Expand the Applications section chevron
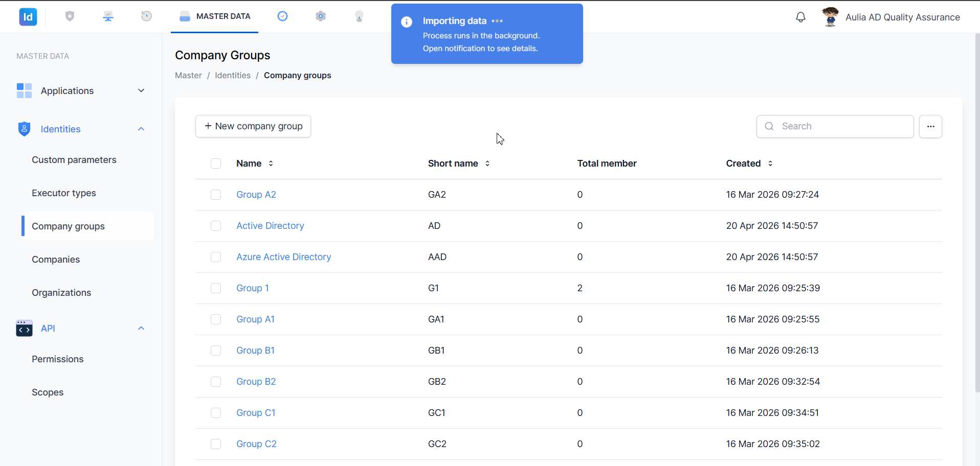The width and height of the screenshot is (980, 466). click(141, 90)
